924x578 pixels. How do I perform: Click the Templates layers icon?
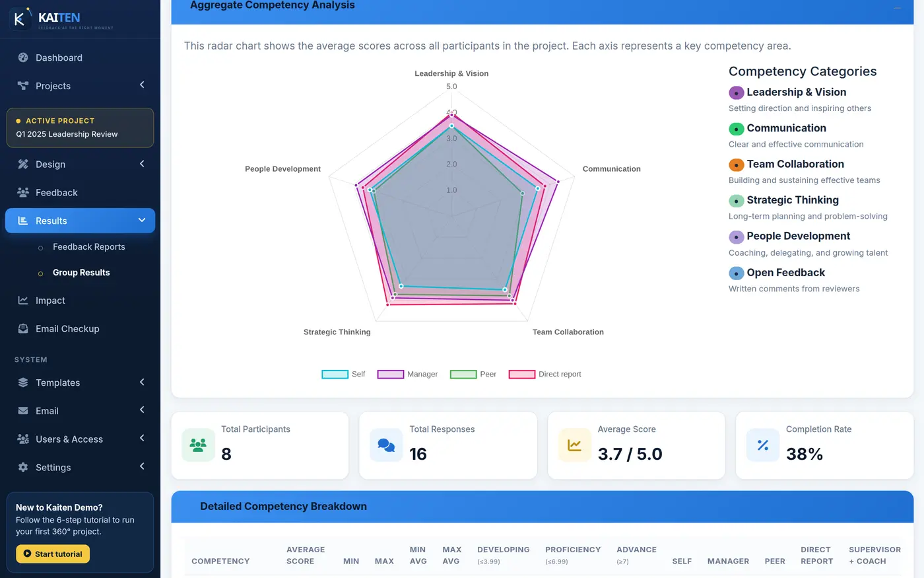click(x=23, y=382)
